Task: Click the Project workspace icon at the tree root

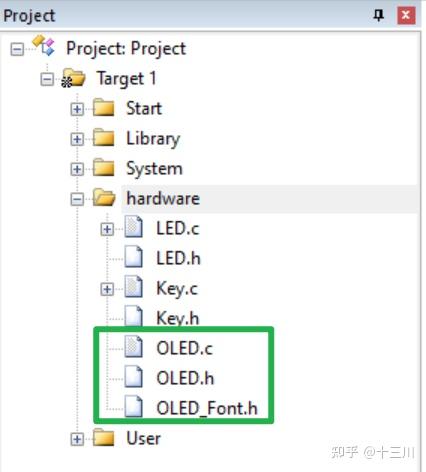Action: coord(43,45)
